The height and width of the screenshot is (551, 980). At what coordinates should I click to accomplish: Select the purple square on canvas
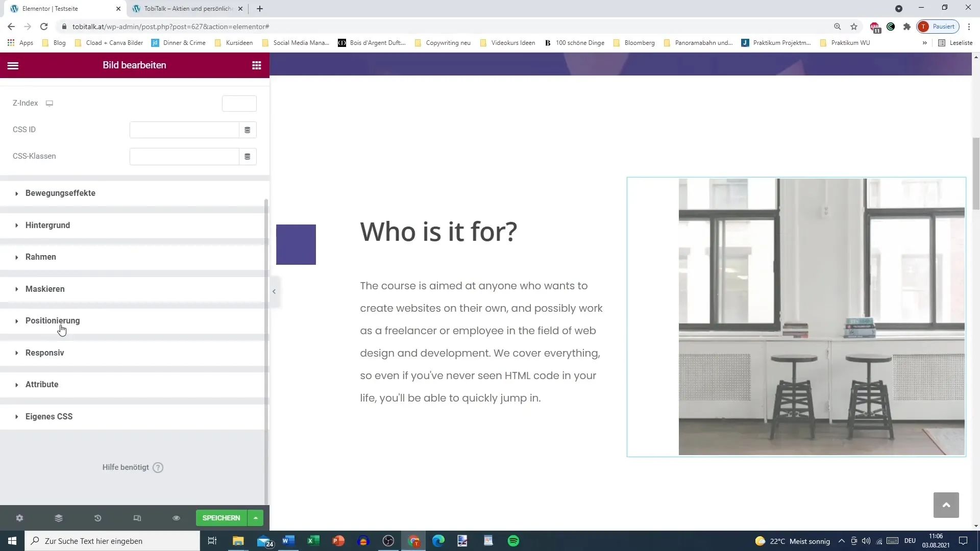pos(296,244)
